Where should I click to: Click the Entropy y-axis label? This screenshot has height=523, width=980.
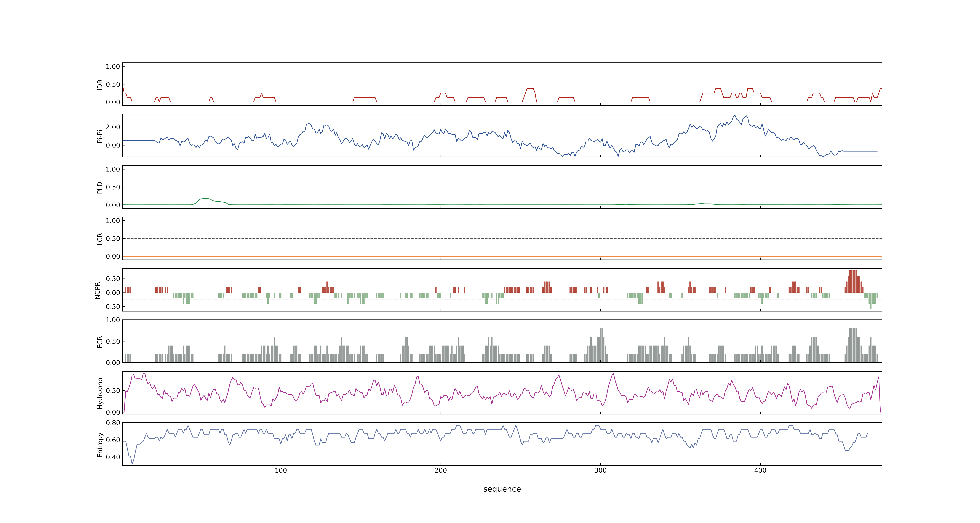coord(100,444)
